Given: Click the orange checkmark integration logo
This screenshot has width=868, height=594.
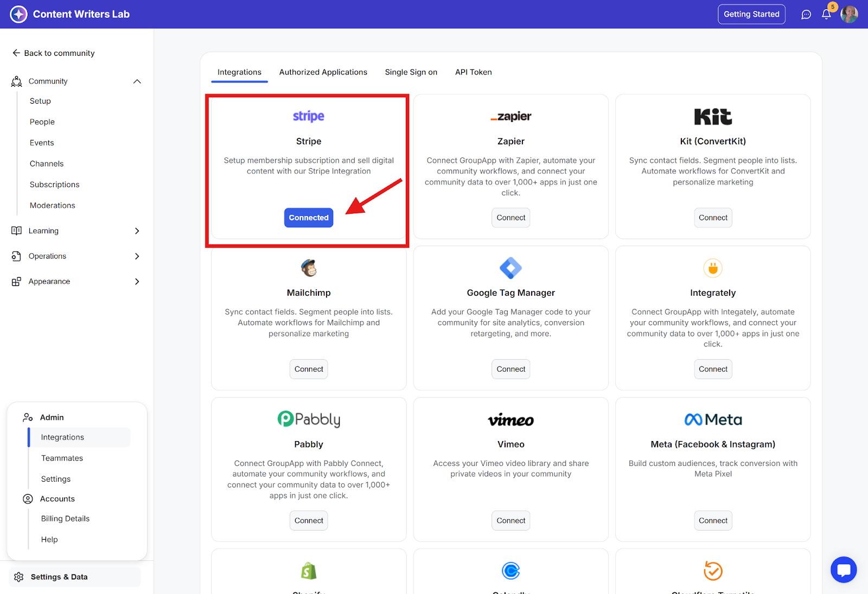Looking at the screenshot, I should 713,571.
